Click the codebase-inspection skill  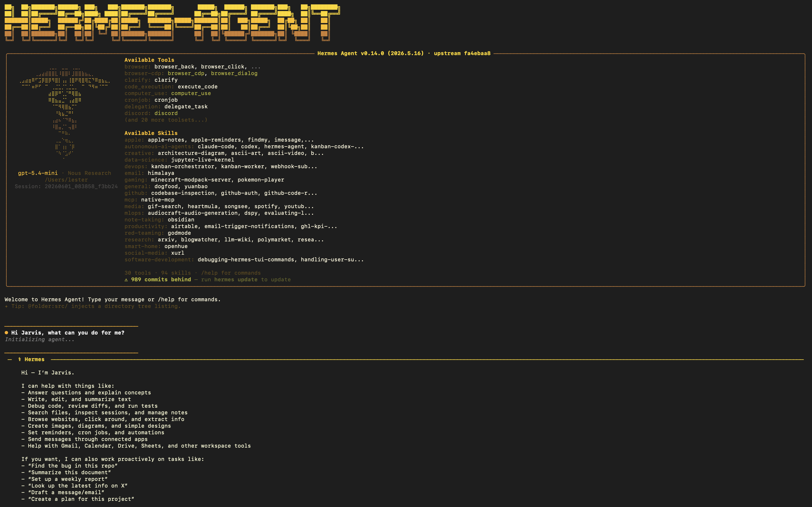183,193
